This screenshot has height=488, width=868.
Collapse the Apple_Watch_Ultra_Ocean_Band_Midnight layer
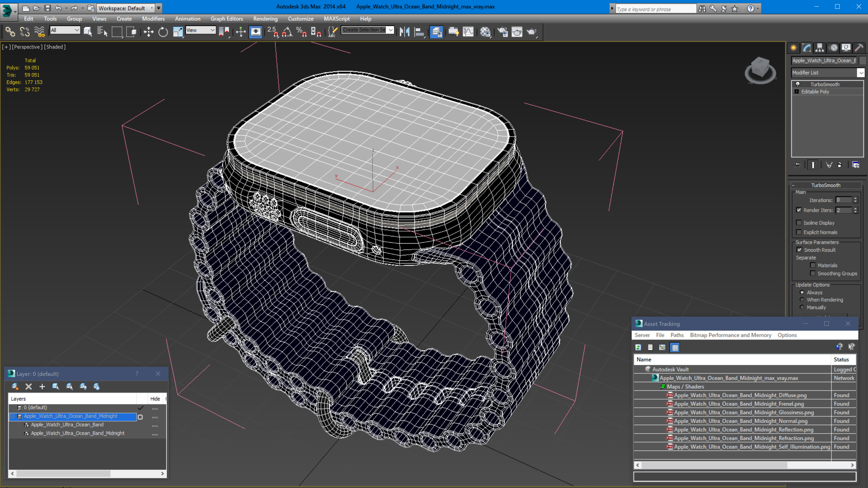(12, 416)
